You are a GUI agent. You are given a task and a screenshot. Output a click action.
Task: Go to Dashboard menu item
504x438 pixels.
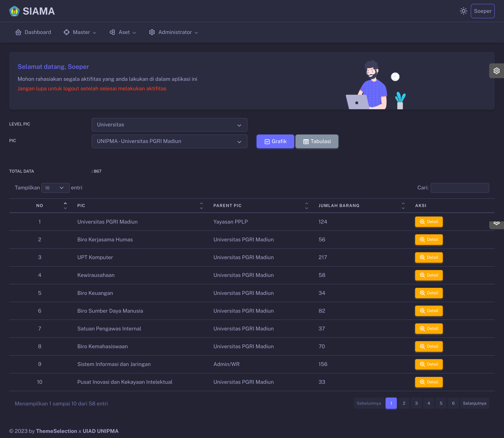click(33, 32)
